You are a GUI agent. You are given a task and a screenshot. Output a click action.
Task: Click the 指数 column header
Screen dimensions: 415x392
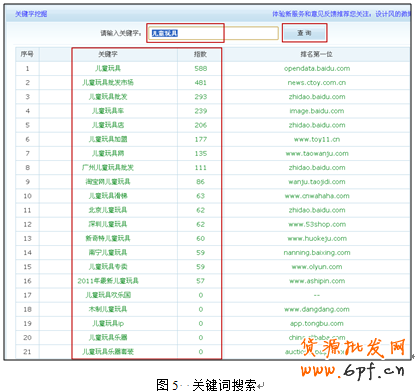click(200, 54)
